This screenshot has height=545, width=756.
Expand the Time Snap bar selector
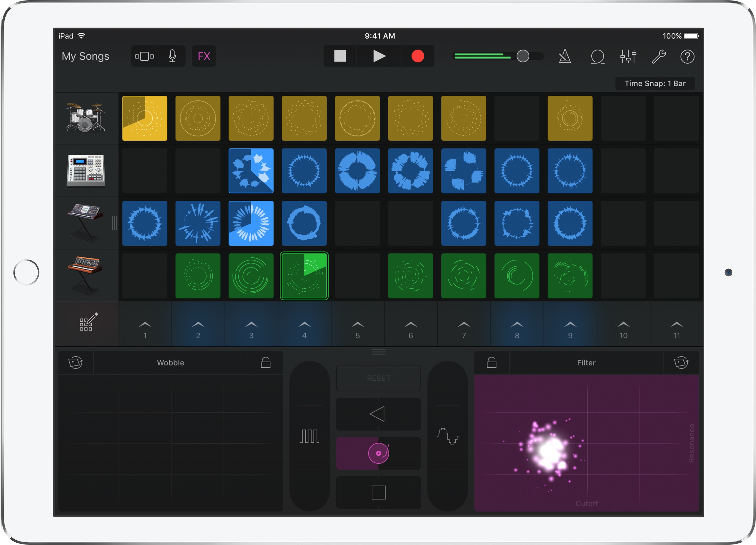click(646, 83)
